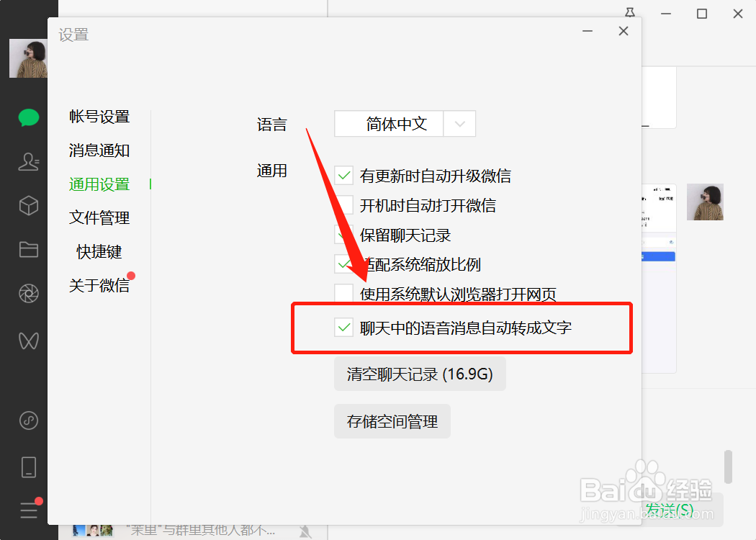Open the group chat row at the list bottom
This screenshot has height=540, width=756.
(x=193, y=532)
